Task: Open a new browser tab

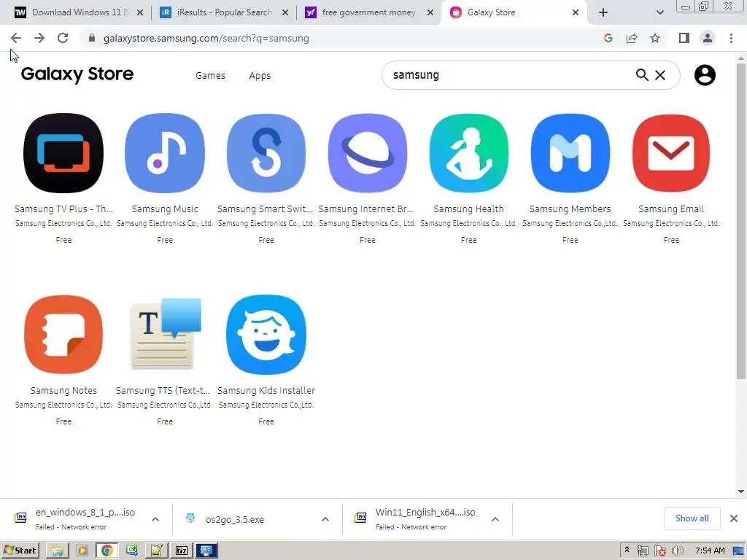Action: pyautogui.click(x=603, y=12)
